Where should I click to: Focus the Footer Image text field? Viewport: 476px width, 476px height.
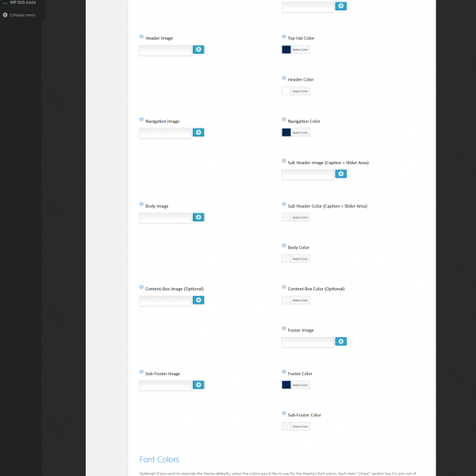tap(308, 342)
